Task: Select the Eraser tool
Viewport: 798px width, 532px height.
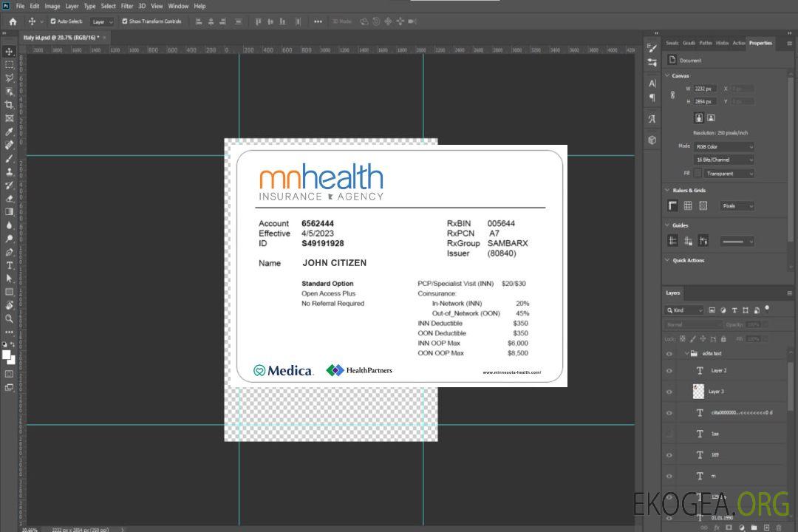Action: 9,199
